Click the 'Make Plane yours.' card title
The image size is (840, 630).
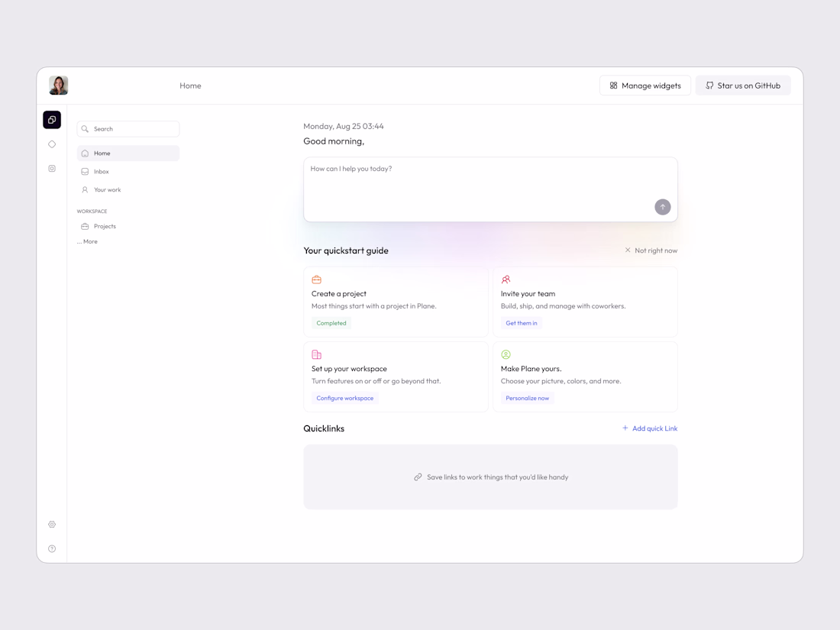(x=531, y=369)
